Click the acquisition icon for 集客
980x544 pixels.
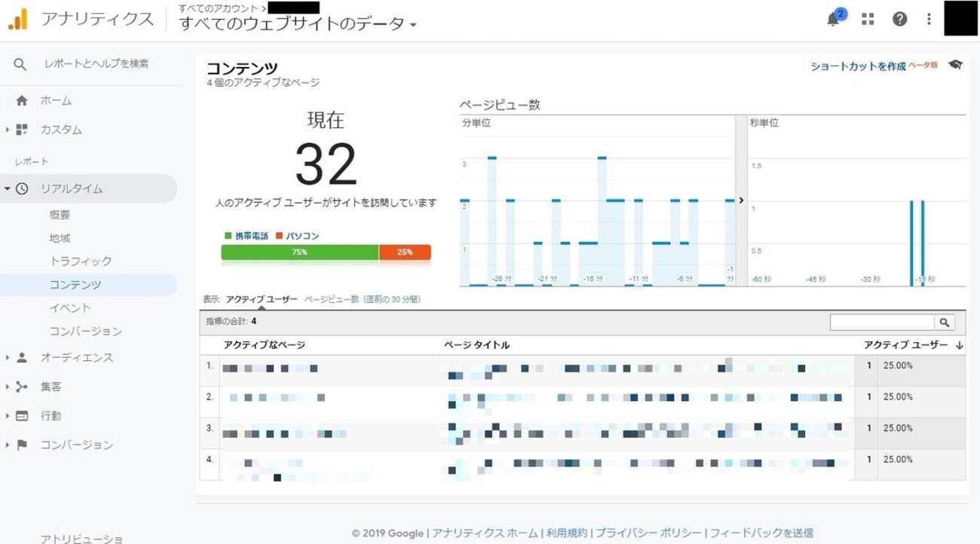click(22, 387)
